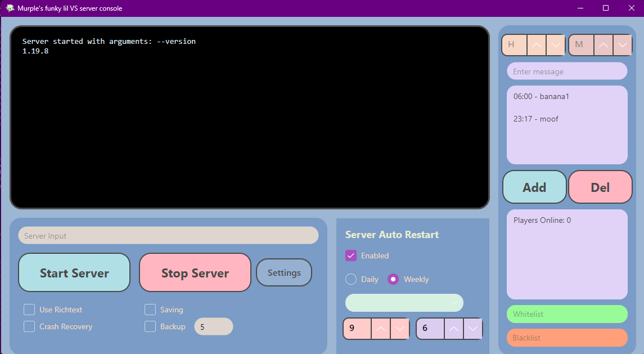This screenshot has width=644, height=354.
Task: Click up arrow on restart spinner showing 9
Action: (x=380, y=329)
